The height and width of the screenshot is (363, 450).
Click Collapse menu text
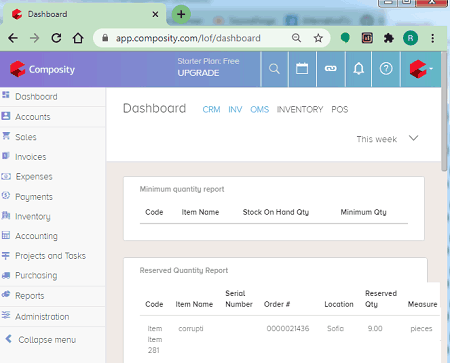click(x=47, y=340)
